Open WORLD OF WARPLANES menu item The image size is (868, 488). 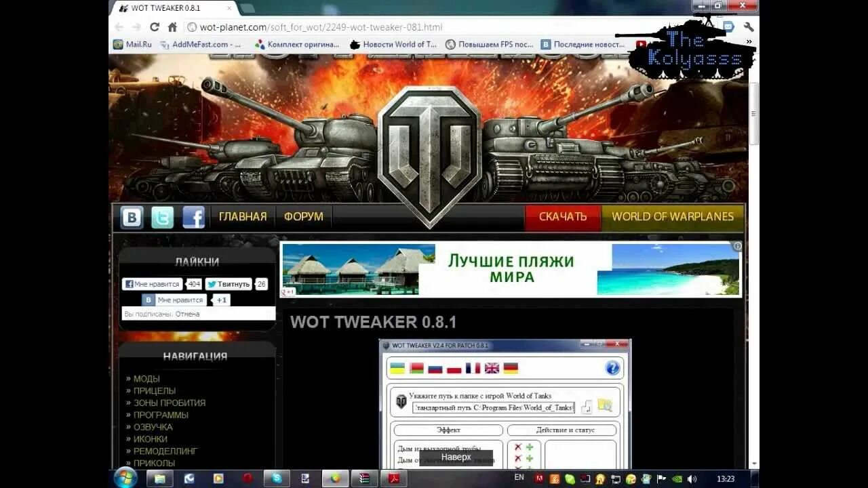[673, 217]
